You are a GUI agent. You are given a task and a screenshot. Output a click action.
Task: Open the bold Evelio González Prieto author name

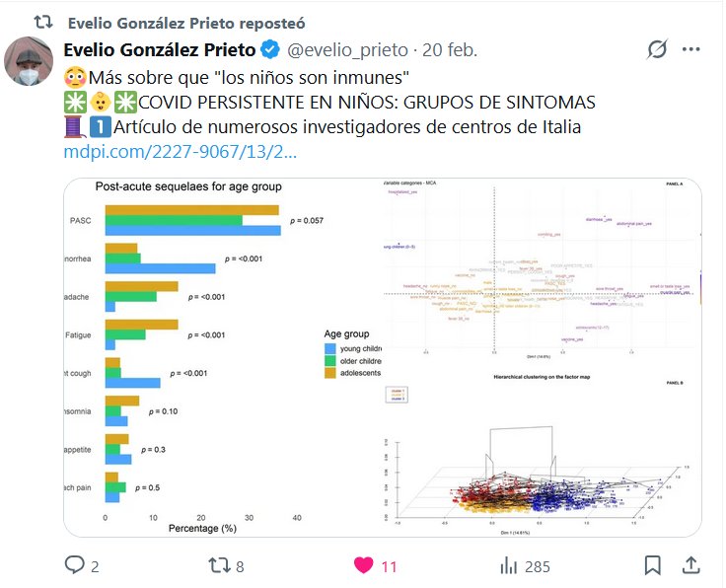158,50
